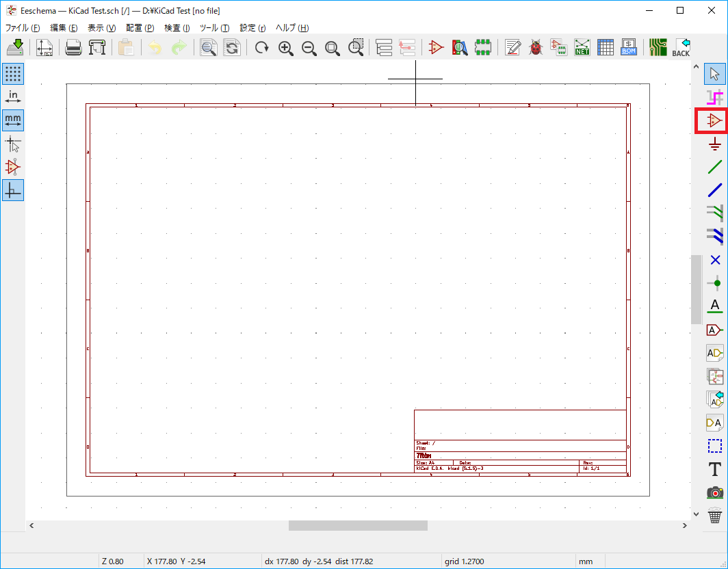Zoom to fit schematic
Screen dimensions: 728x569
point(333,47)
